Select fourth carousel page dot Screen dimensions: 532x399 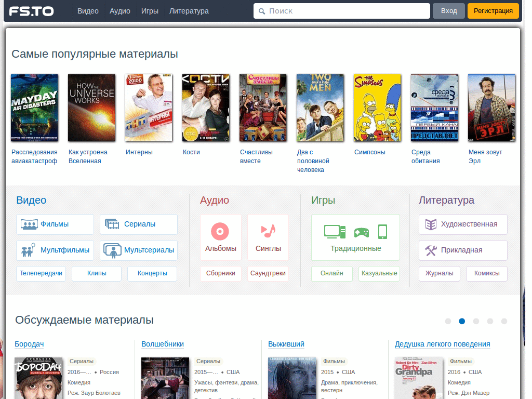coord(490,321)
